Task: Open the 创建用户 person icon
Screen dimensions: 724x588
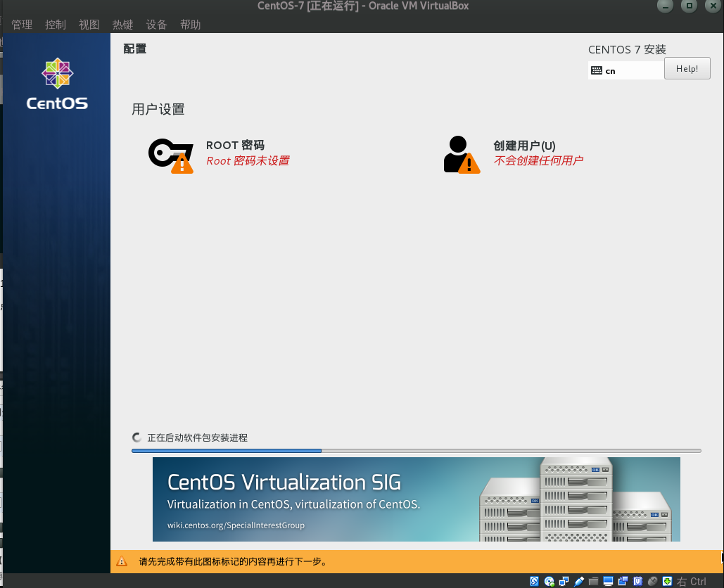Action: pyautogui.click(x=462, y=155)
